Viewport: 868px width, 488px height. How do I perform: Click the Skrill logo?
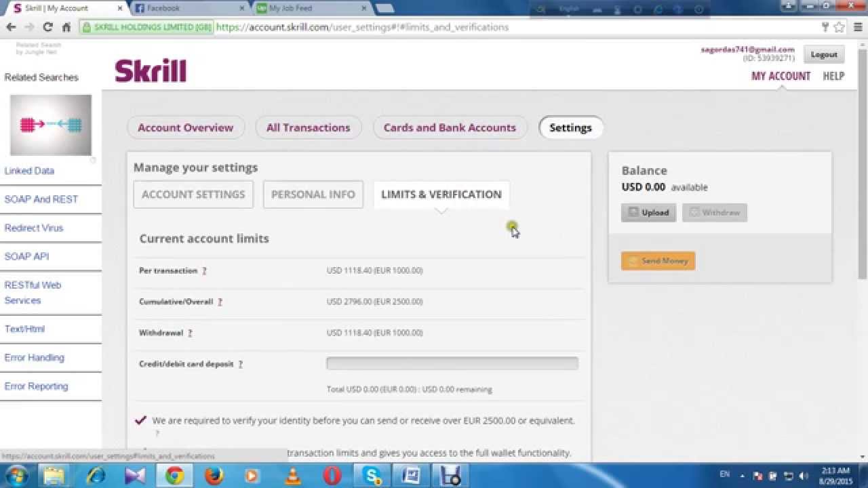[x=151, y=71]
